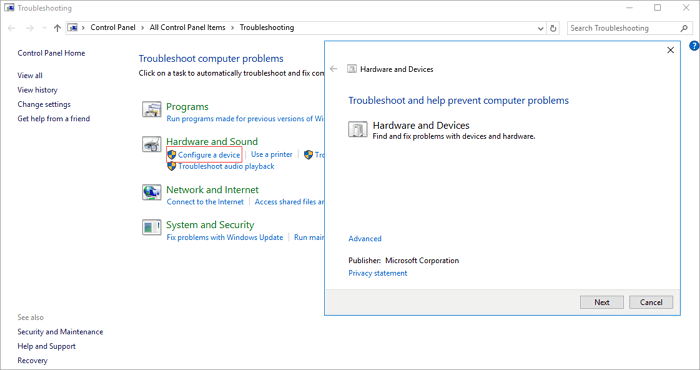This screenshot has height=370, width=700.
Task: Click Troubleshooting breadcrumb segment
Action: tap(267, 28)
